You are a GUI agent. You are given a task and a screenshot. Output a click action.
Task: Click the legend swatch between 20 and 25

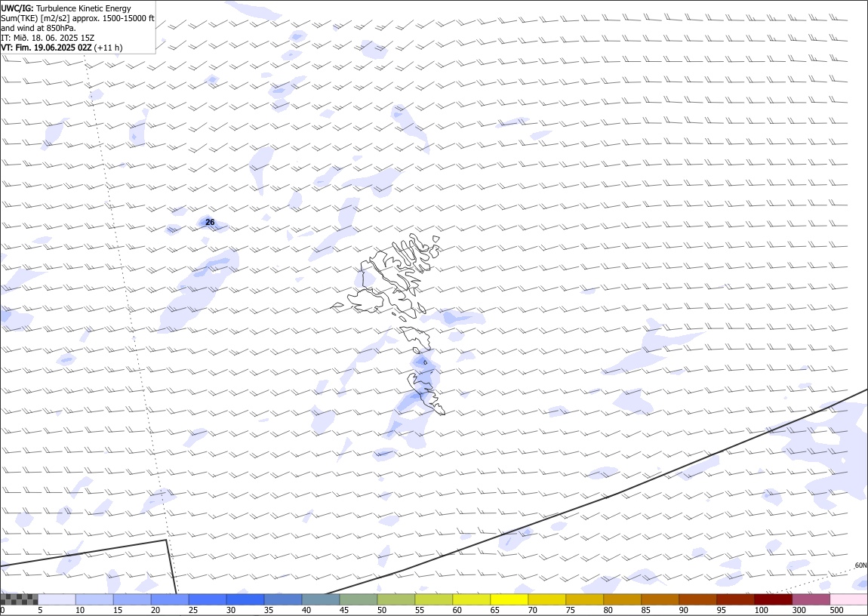coord(170,599)
